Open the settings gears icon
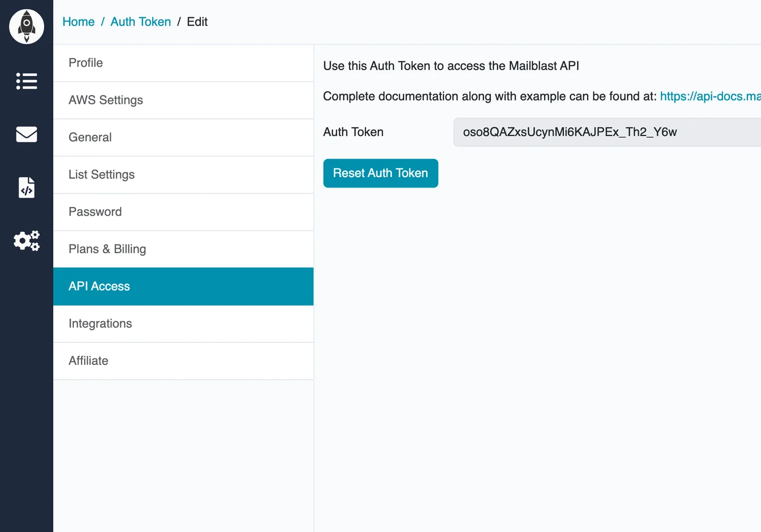 pyautogui.click(x=27, y=240)
